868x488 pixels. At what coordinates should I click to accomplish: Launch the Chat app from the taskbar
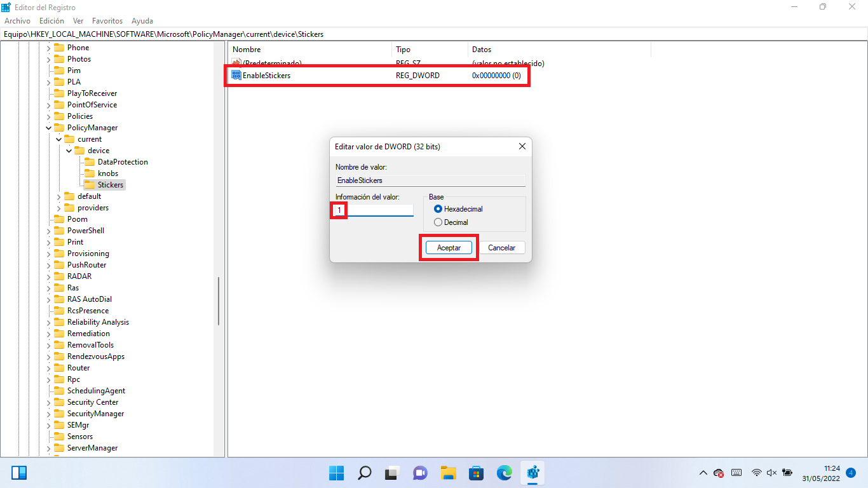420,473
